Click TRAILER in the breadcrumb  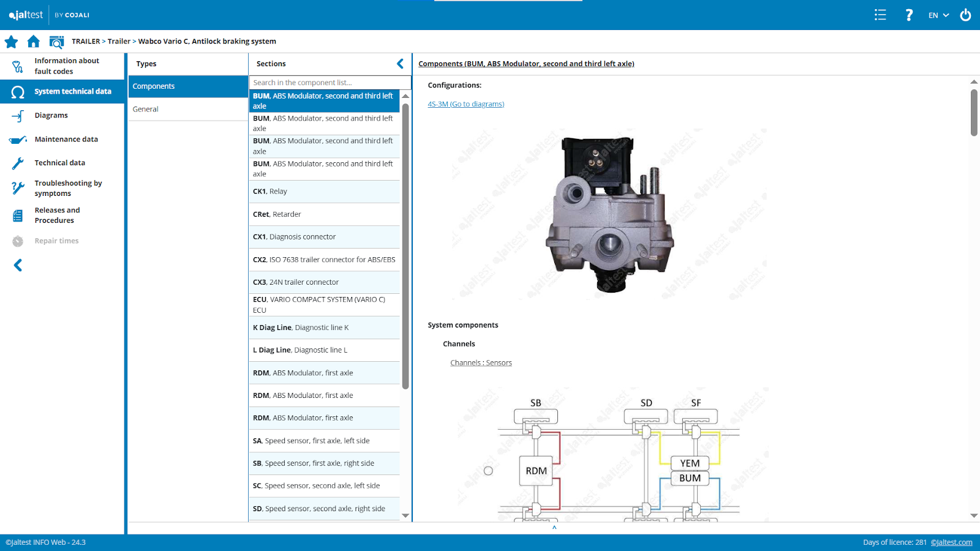(x=86, y=42)
